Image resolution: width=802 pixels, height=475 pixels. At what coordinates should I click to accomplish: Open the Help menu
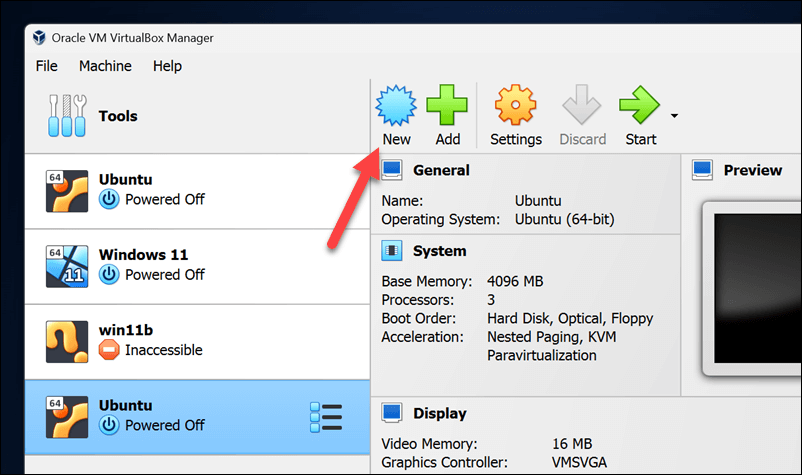click(x=167, y=66)
